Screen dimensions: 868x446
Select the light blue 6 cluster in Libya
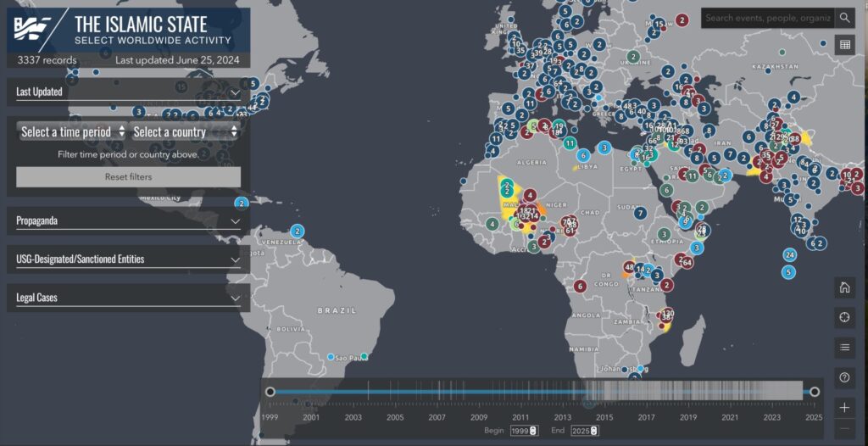pos(583,156)
